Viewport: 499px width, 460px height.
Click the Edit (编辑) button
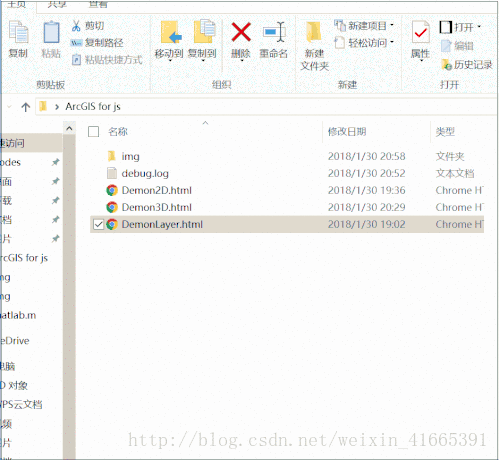[x=457, y=46]
